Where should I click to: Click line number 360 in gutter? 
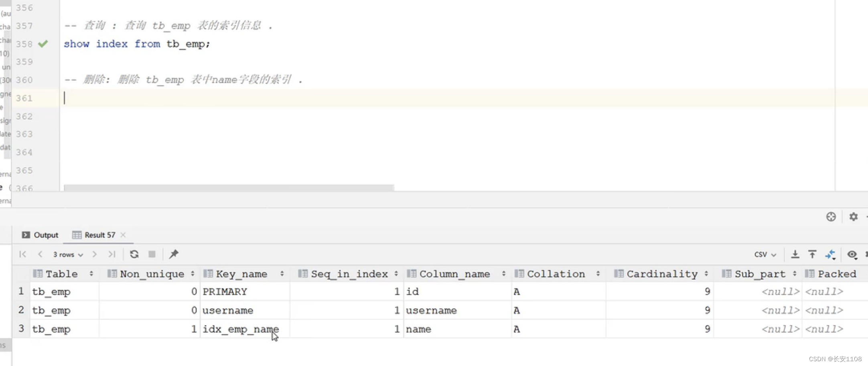24,80
